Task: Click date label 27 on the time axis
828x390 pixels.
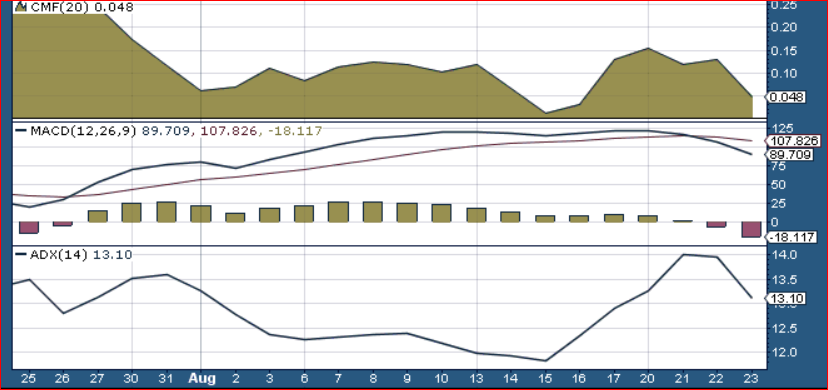Action: click(x=98, y=378)
